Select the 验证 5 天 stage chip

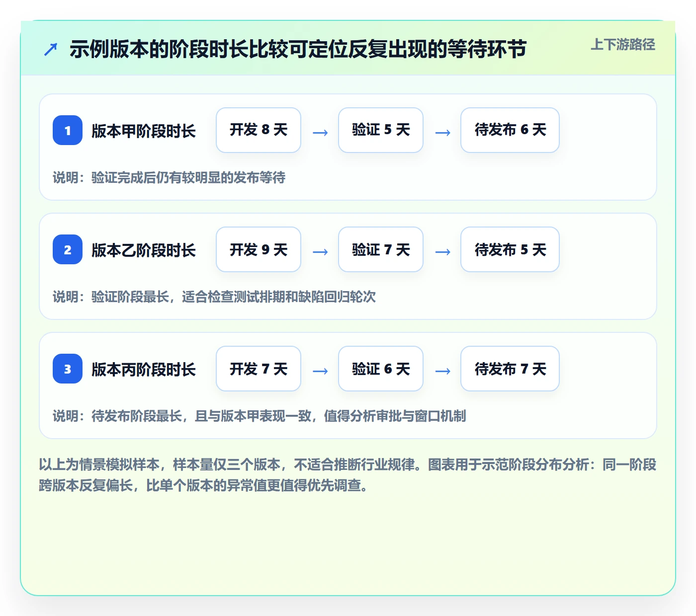click(381, 130)
